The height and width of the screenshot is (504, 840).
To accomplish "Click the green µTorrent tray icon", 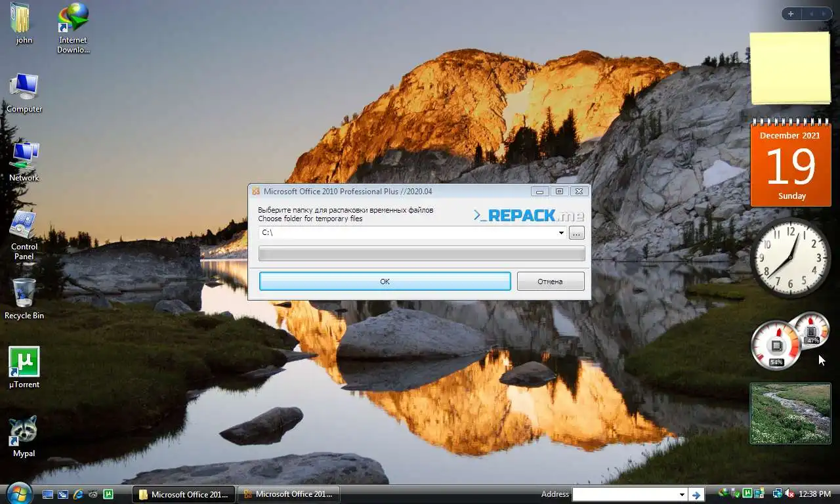I will pos(747,493).
